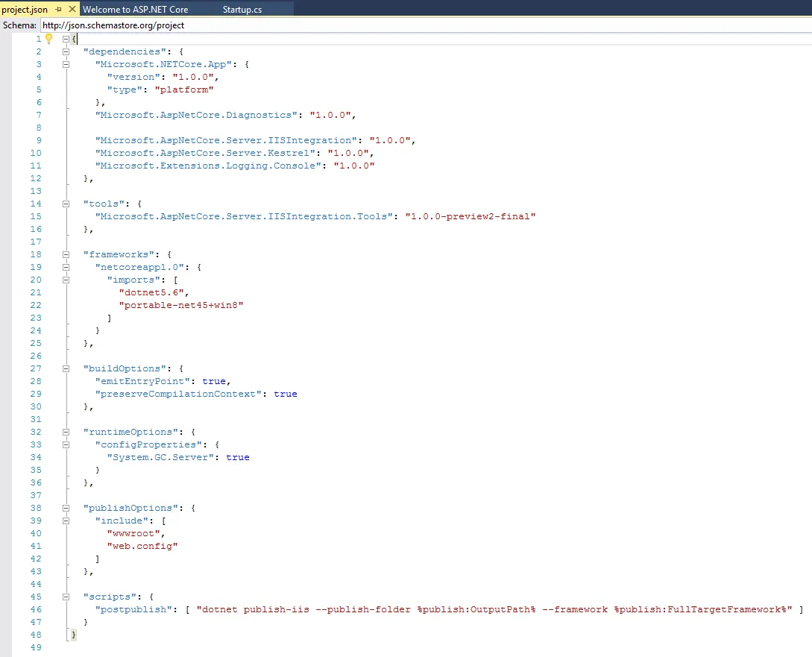812x657 pixels.
Task: Click the true value after "System.GC.Server"
Action: 238,457
